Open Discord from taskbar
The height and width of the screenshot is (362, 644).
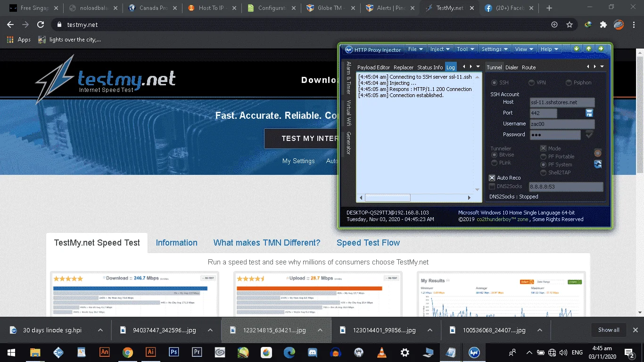point(313,352)
